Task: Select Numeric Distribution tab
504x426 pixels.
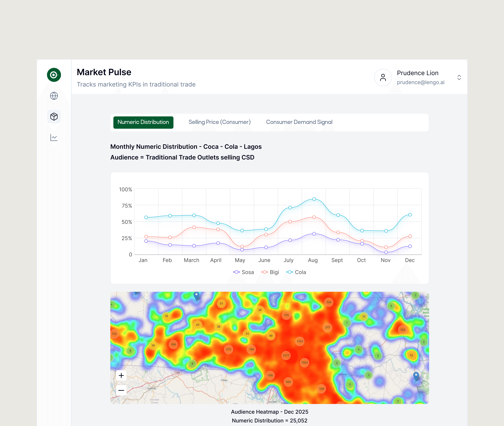Action: point(143,122)
